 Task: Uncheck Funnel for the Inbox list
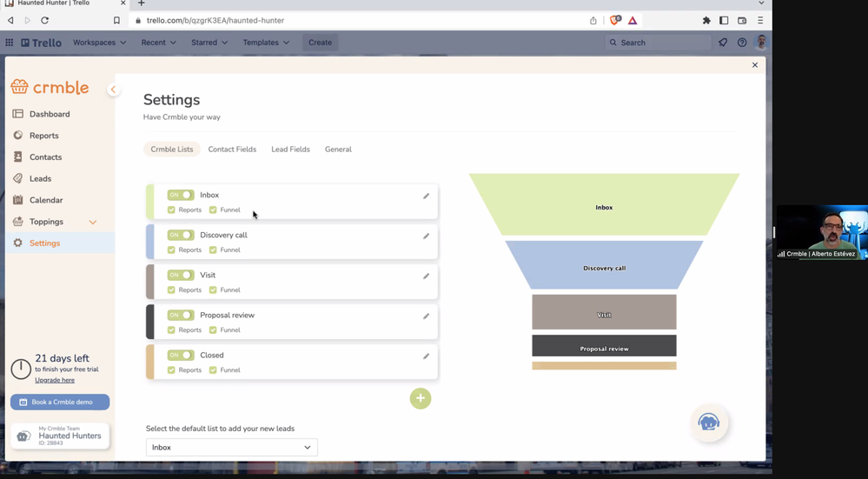(x=213, y=210)
